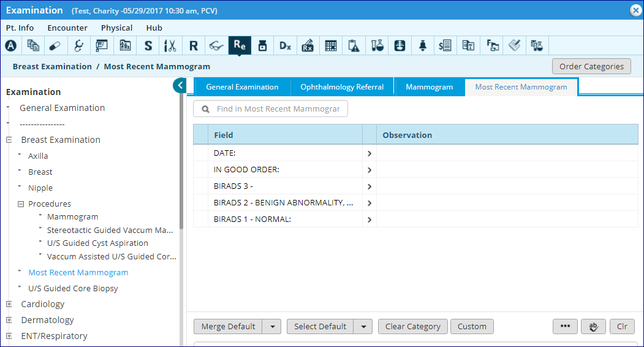Switch to the Mammogram tab
Image resolution: width=644 pixels, height=347 pixels.
click(x=430, y=87)
